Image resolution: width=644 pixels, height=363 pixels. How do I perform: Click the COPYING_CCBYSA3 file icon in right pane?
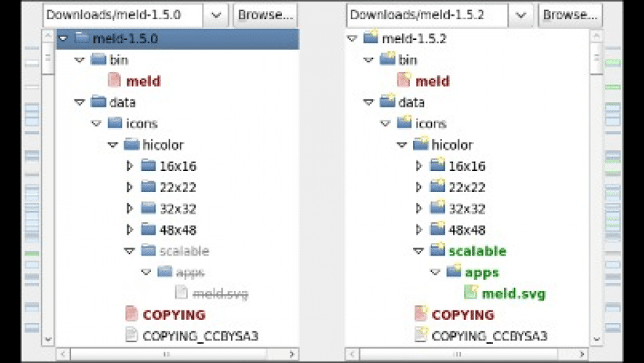[x=421, y=335]
